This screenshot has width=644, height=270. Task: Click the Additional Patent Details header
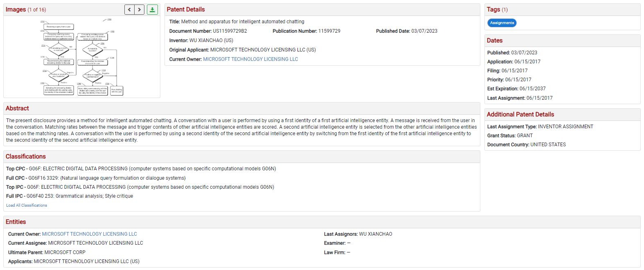point(520,114)
